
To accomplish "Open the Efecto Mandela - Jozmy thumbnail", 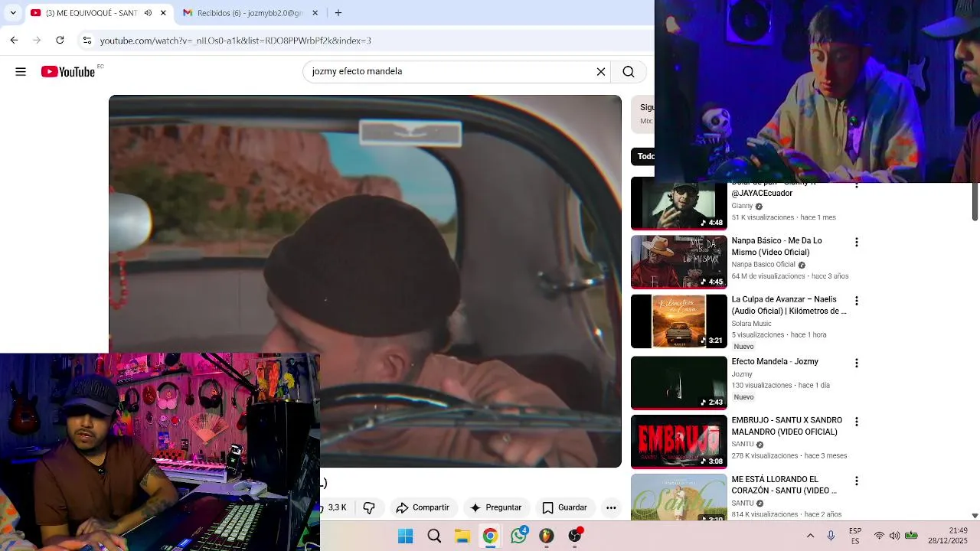I will click(x=679, y=383).
